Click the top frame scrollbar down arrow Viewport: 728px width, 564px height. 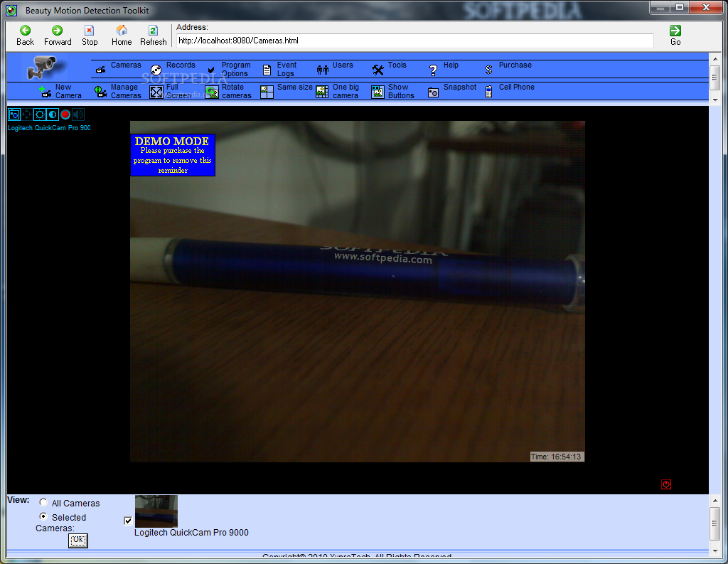click(715, 100)
